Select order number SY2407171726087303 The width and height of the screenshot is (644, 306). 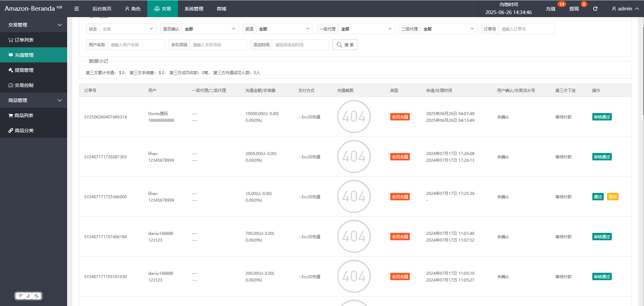coord(105,157)
